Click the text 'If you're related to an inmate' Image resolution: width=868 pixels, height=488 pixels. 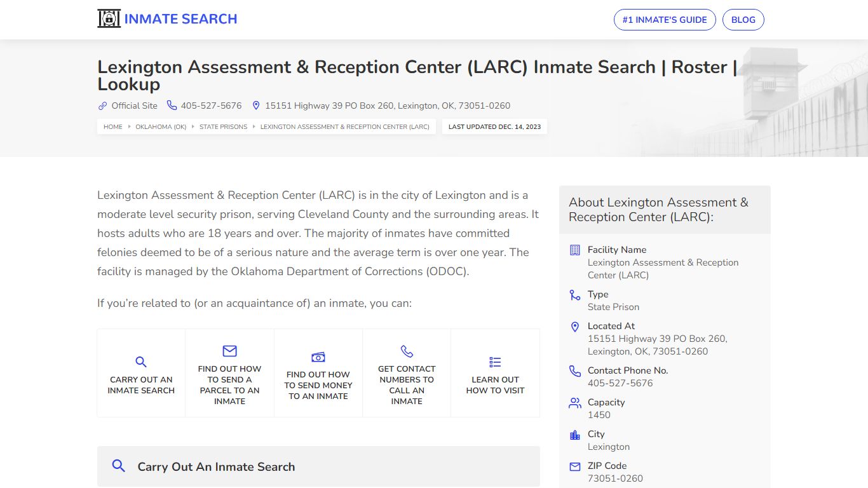point(254,303)
